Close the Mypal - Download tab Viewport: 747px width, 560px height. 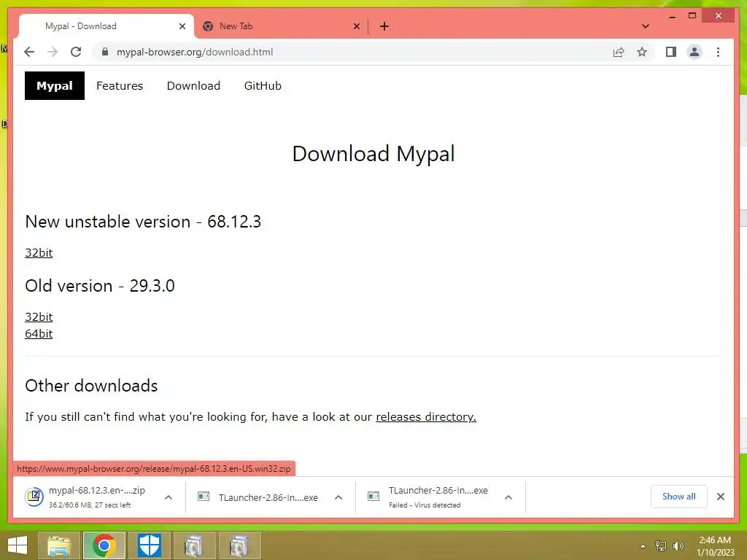tap(182, 26)
